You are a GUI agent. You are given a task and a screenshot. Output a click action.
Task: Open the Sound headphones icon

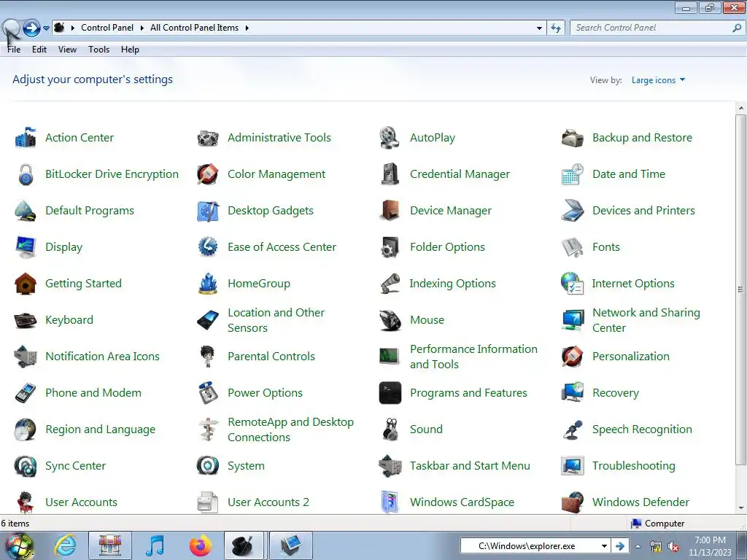[x=390, y=429]
